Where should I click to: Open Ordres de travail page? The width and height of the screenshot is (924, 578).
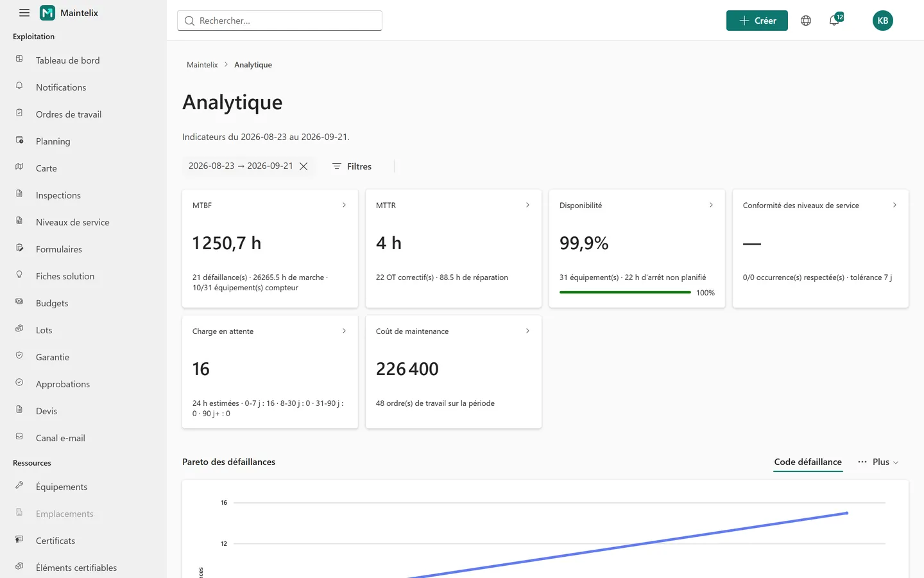(69, 114)
